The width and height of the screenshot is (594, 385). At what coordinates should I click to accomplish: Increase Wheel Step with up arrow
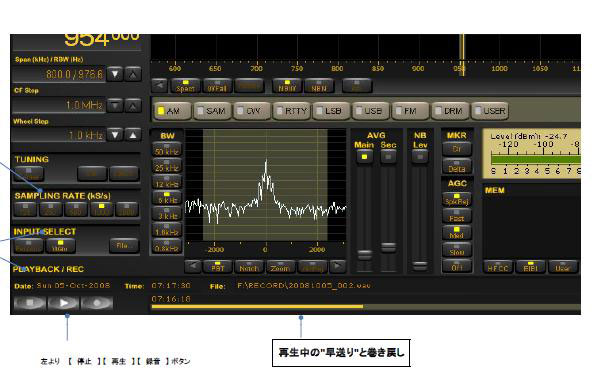(133, 135)
